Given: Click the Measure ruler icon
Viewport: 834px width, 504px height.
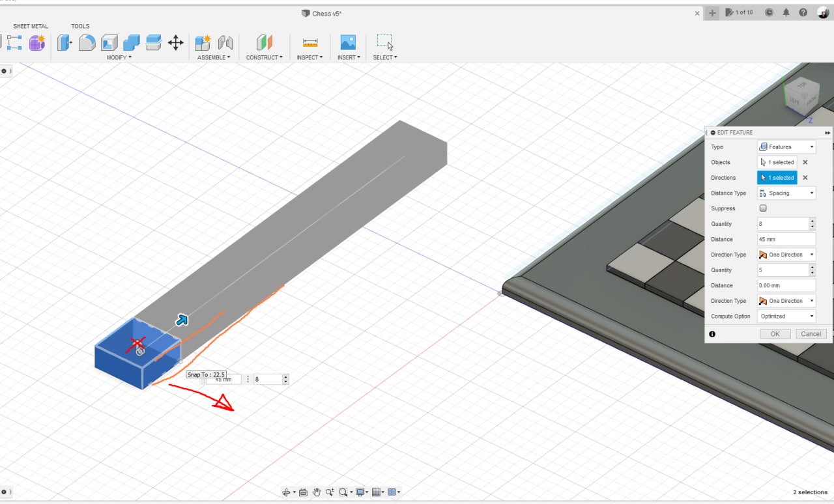Looking at the screenshot, I should [x=310, y=43].
